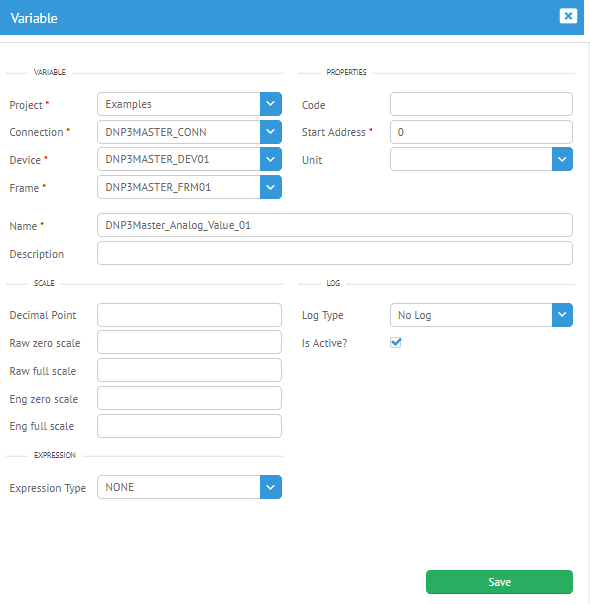Click the DNP3MASTER_CONN connection box

pos(179,132)
